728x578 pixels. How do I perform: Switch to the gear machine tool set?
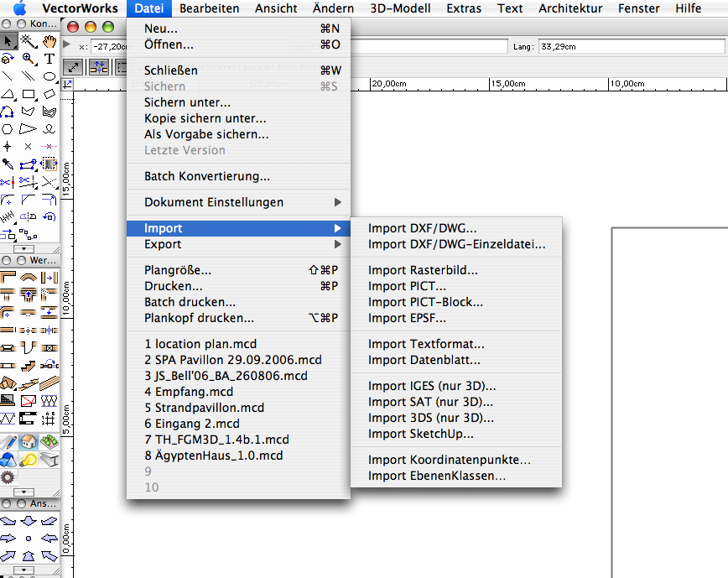click(x=8, y=477)
